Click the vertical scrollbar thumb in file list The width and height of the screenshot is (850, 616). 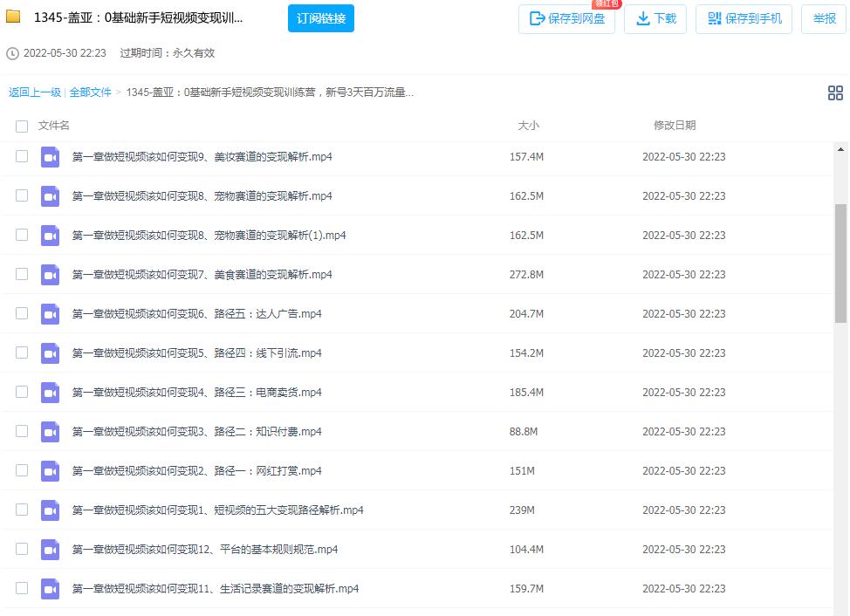pyautogui.click(x=840, y=262)
